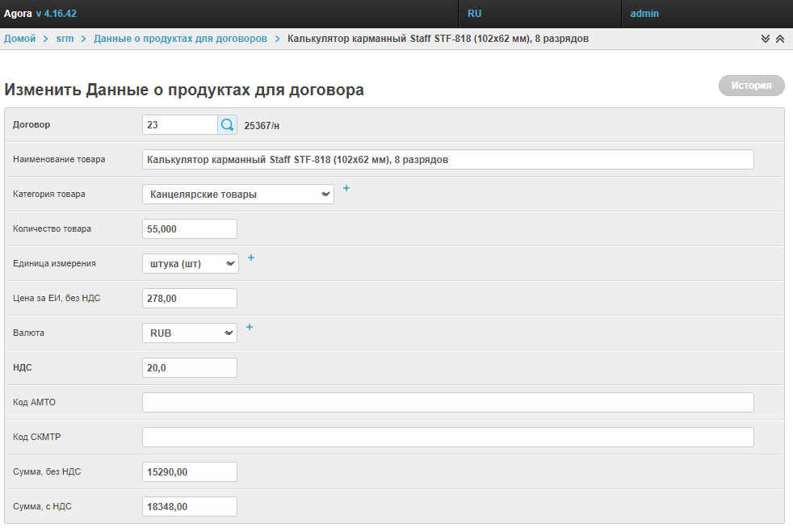Viewport: 793px width, 532px height.
Task: Collapse all sections with double-up chevron
Action: (x=779, y=39)
